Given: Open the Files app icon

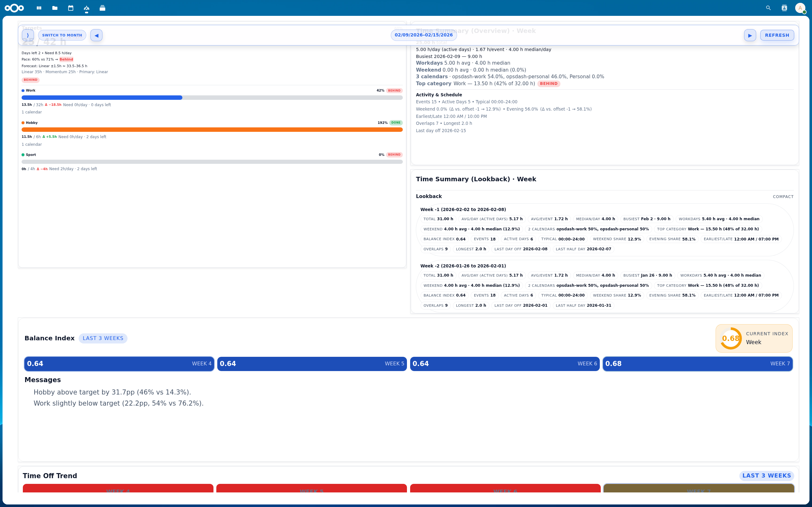Looking at the screenshot, I should coord(55,8).
